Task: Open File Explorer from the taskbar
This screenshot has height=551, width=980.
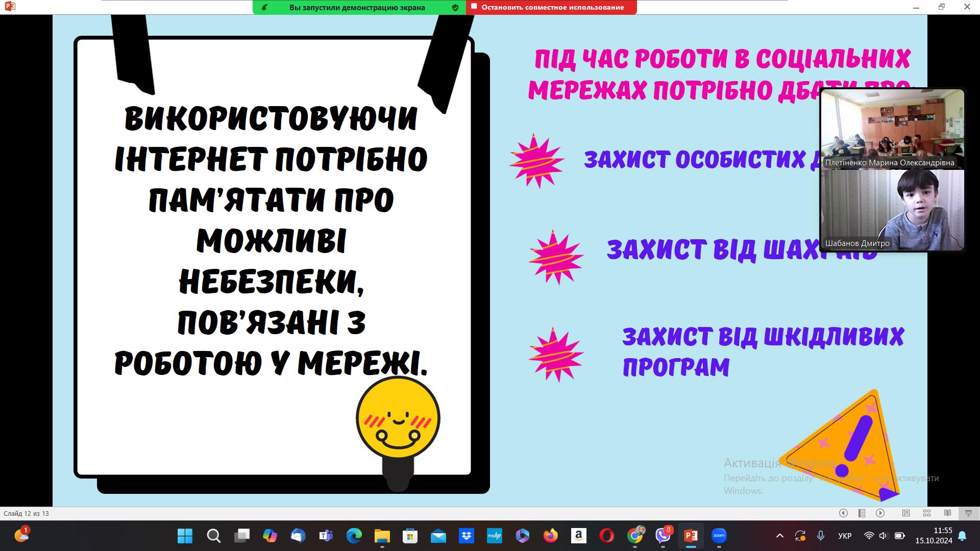Action: click(x=382, y=536)
